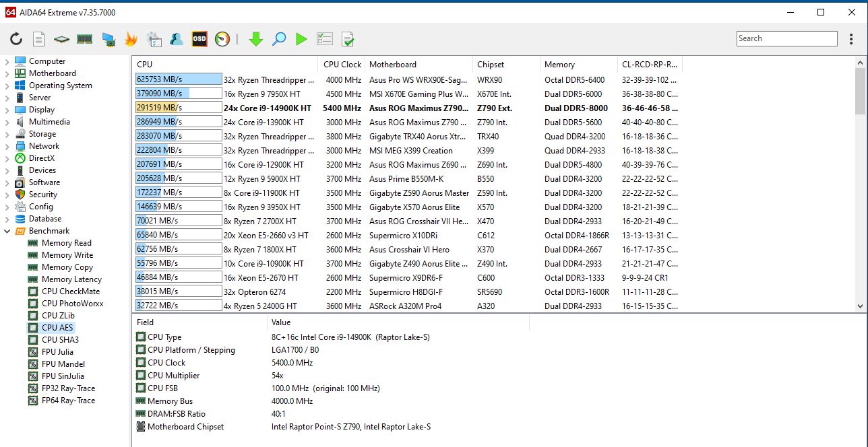The height and width of the screenshot is (447, 868).
Task: Launch the flame stability test icon
Action: pyautogui.click(x=131, y=39)
